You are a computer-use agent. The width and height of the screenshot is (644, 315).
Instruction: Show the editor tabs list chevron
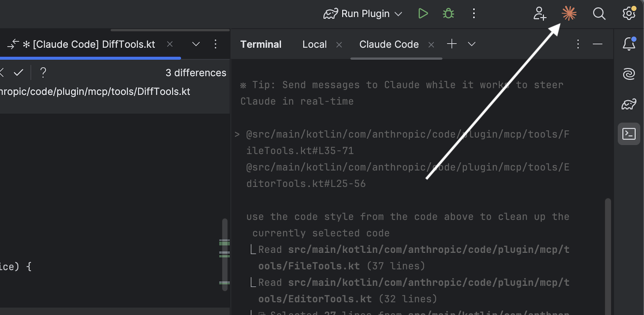click(x=196, y=44)
